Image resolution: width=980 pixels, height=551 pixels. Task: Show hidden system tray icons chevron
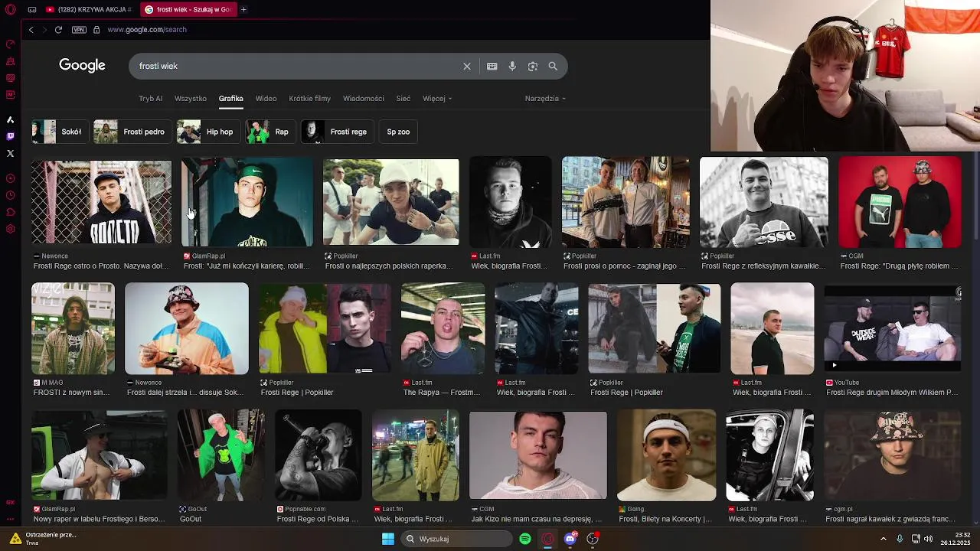883,539
